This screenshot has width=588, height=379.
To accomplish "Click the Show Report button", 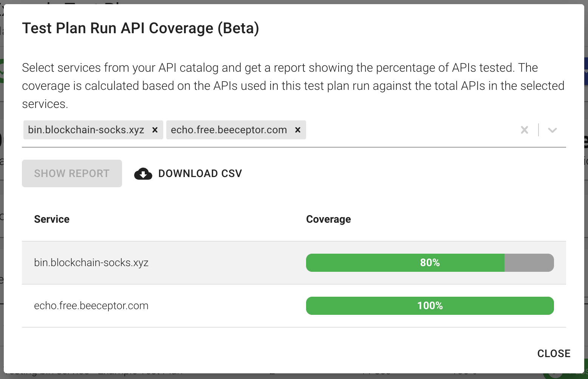I will [x=72, y=174].
